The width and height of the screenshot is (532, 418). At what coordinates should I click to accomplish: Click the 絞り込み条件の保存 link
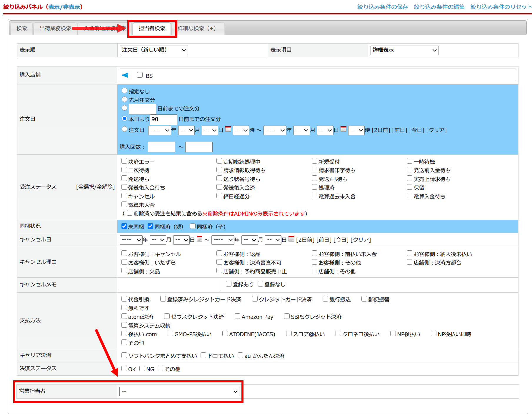point(382,7)
